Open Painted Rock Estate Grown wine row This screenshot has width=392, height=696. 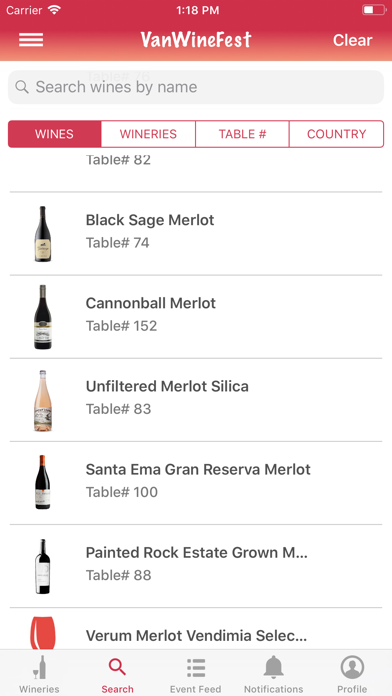pos(196,566)
